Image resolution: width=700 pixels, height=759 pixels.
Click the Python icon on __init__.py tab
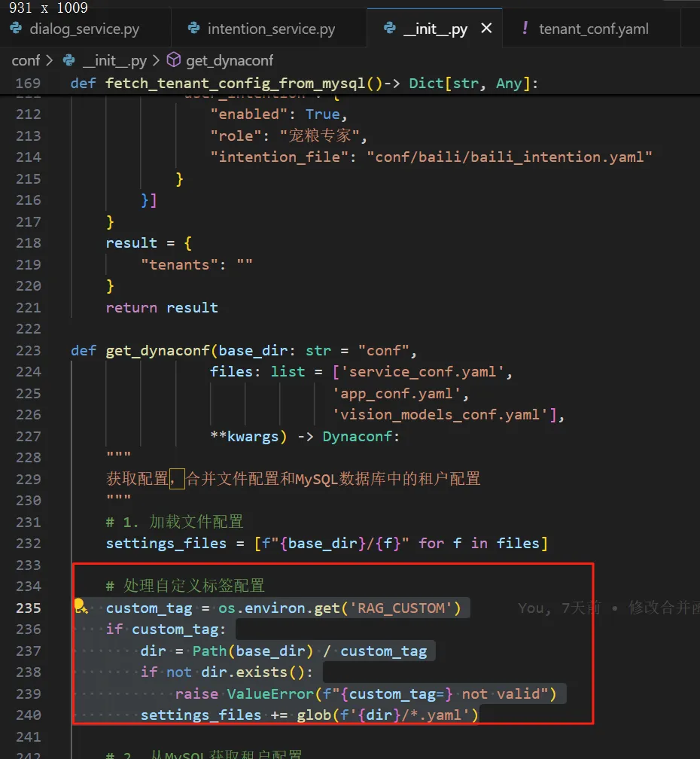point(390,29)
